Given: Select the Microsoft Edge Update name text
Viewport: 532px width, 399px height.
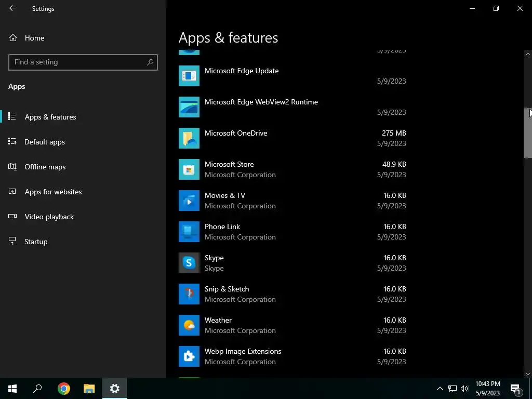Looking at the screenshot, I should click(242, 71).
